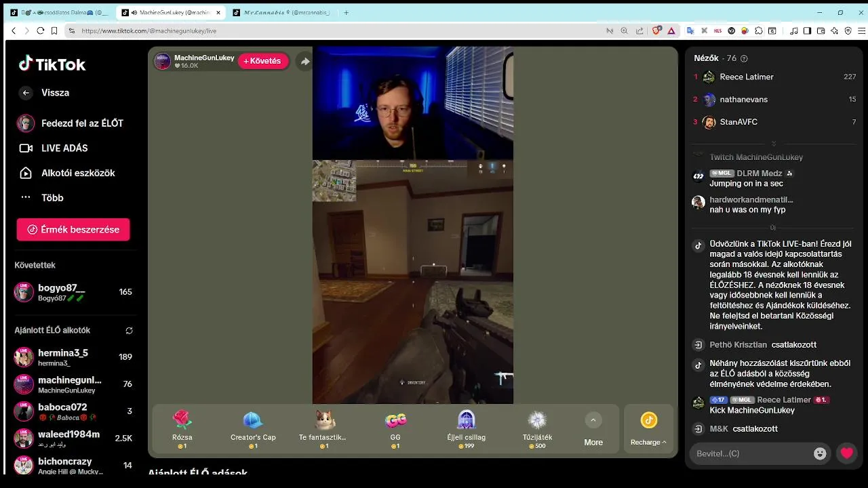Close the MachineGunLukey browser tab
The image size is (868, 488).
click(218, 13)
